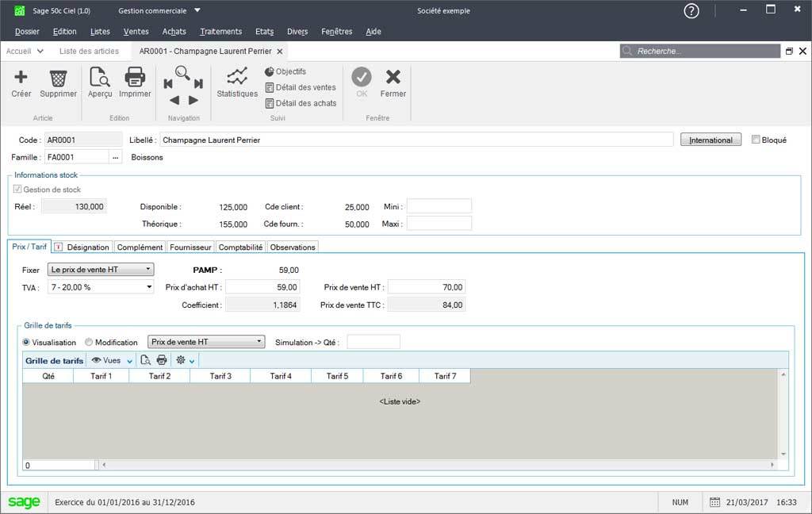Open the Grille de tarifs price-type dropdown
812x514 pixels.
(x=206, y=342)
